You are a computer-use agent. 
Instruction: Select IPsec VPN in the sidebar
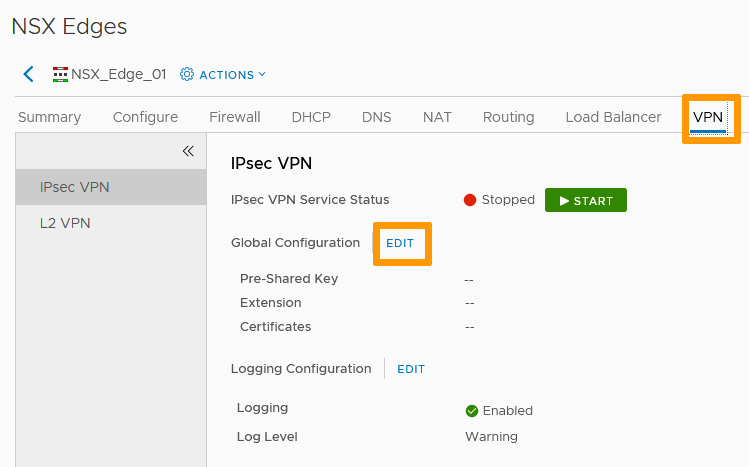click(x=75, y=187)
